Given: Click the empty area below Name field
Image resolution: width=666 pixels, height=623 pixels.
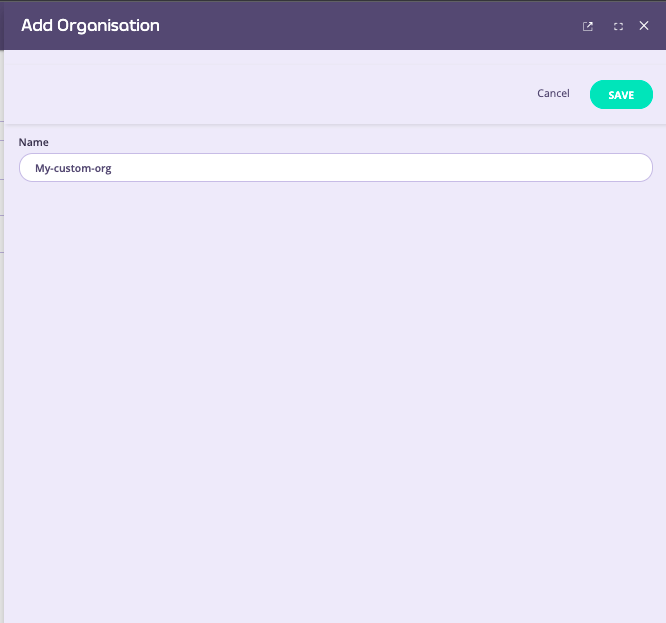Looking at the screenshot, I should tap(335, 400).
